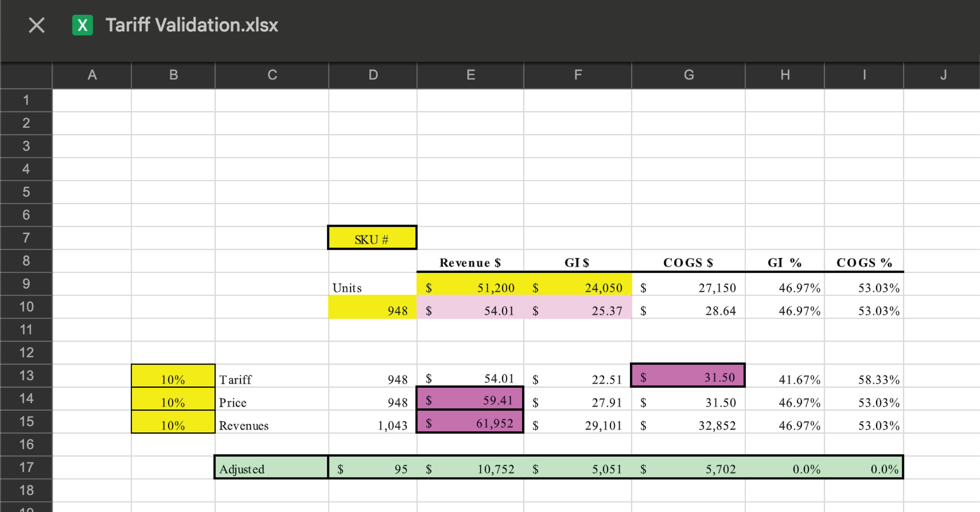
Task: Close the Tariff Validation.xlsx preview
Action: (36, 25)
